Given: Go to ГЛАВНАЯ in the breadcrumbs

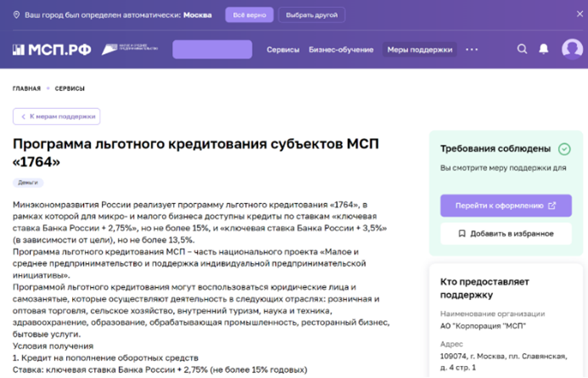Looking at the screenshot, I should coord(26,88).
